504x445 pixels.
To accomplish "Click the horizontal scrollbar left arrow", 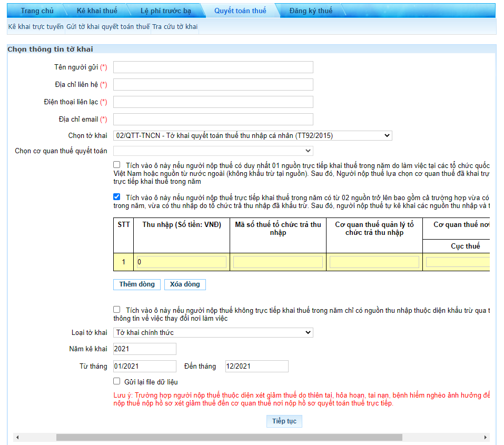I will click(17, 437).
